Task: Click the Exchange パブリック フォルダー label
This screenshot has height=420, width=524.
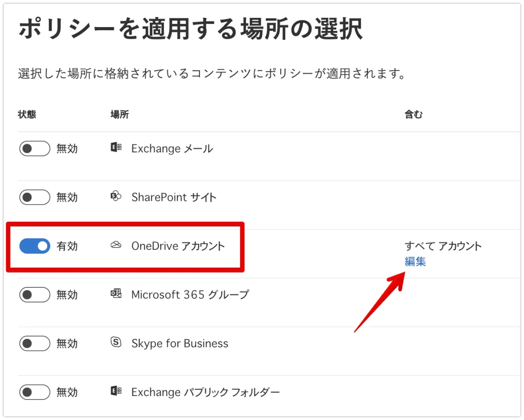Action: (206, 392)
